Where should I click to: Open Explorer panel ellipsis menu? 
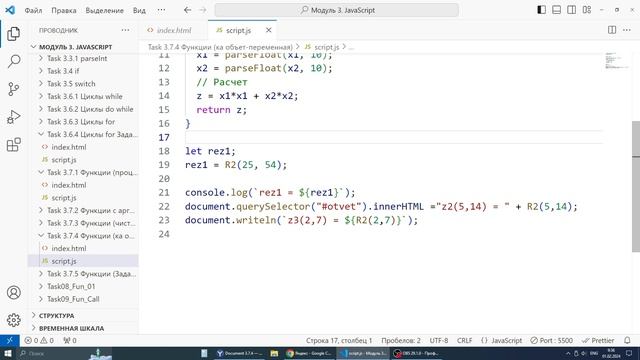[125, 30]
